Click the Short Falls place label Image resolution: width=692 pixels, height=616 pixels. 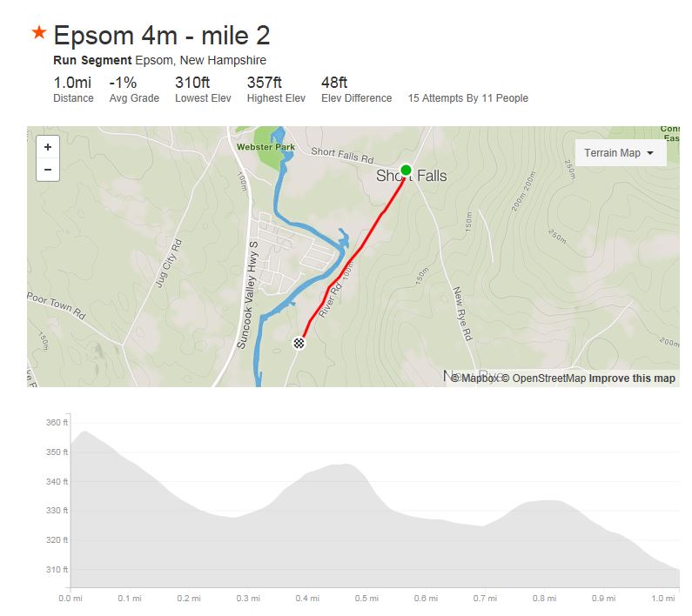click(411, 177)
